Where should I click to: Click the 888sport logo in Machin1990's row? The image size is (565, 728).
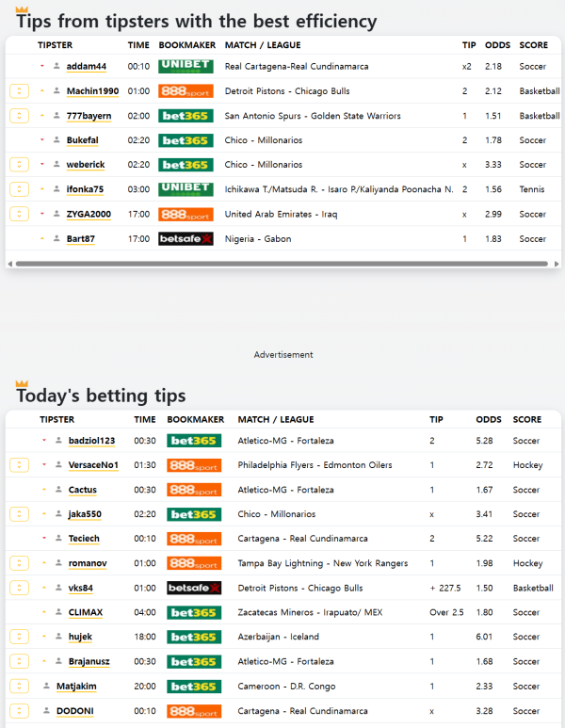coord(186,91)
